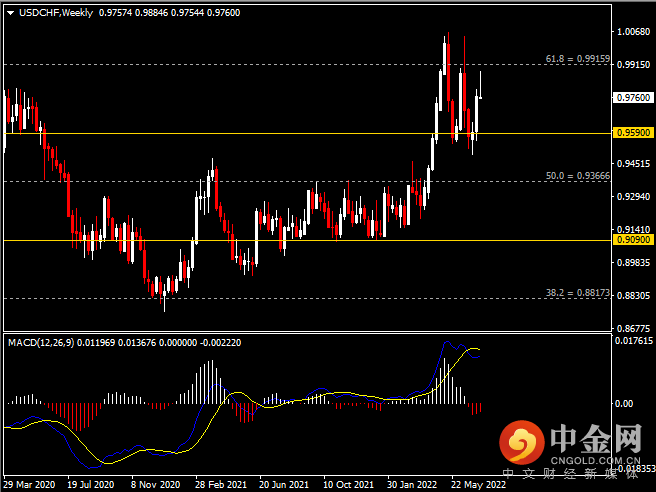Select the price axis value 0.92940
This screenshot has width=656, height=492.
point(633,197)
